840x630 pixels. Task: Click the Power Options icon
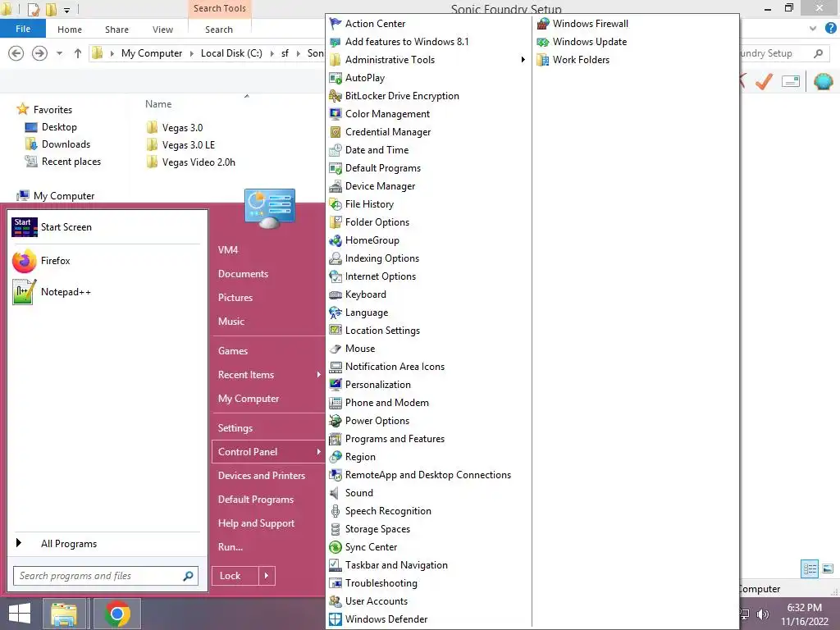(336, 421)
